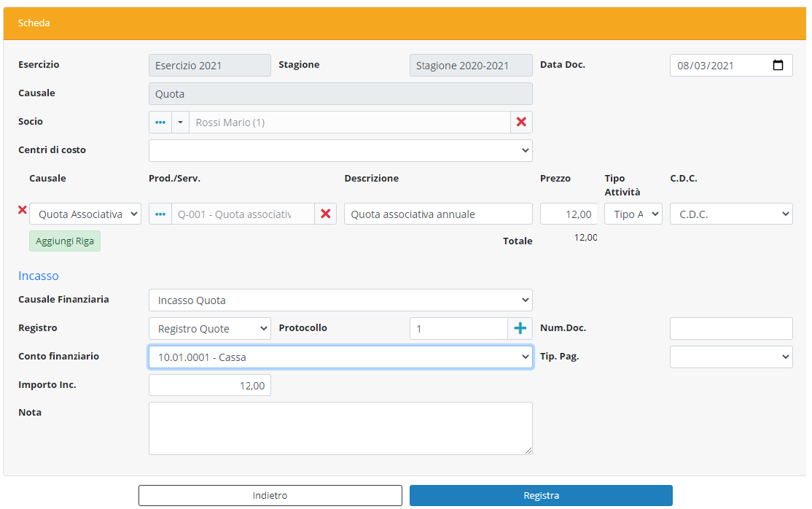Open the calendar picker in Data Doc.

pos(778,66)
